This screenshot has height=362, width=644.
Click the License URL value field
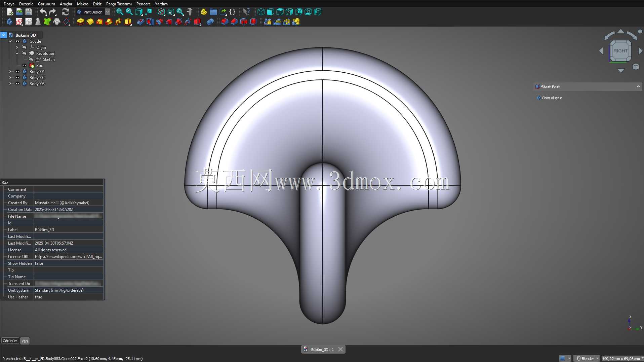point(69,257)
